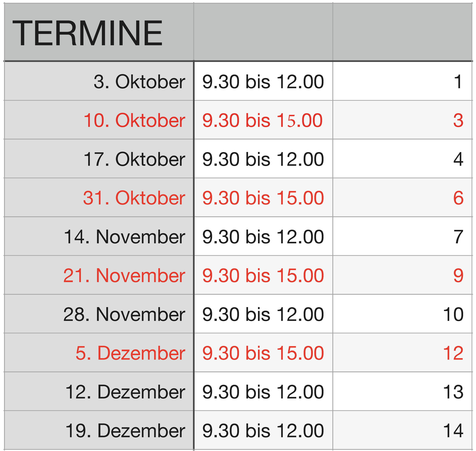Select the time cell beside 19. Dezember
Screen dimensions: 476x451
click(264, 430)
